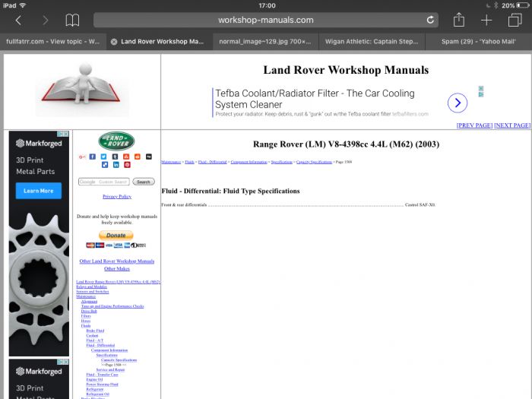Share on Pinterest icon

[x=127, y=165]
